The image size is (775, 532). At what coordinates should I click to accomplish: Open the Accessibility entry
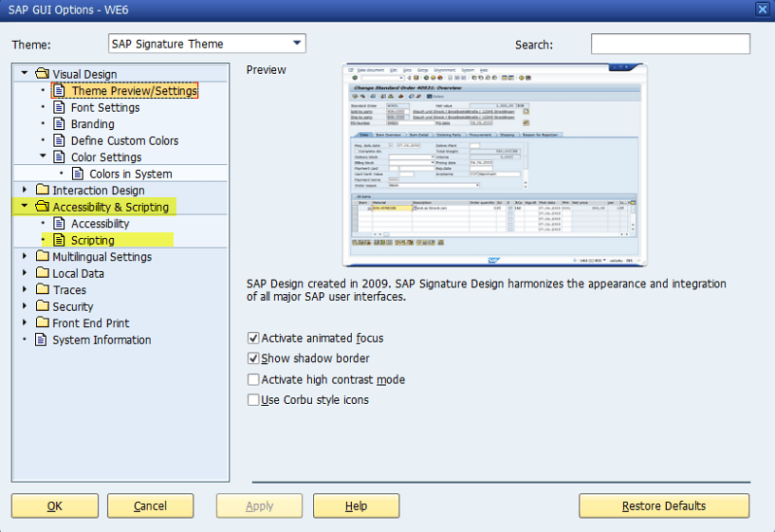pyautogui.click(x=100, y=224)
